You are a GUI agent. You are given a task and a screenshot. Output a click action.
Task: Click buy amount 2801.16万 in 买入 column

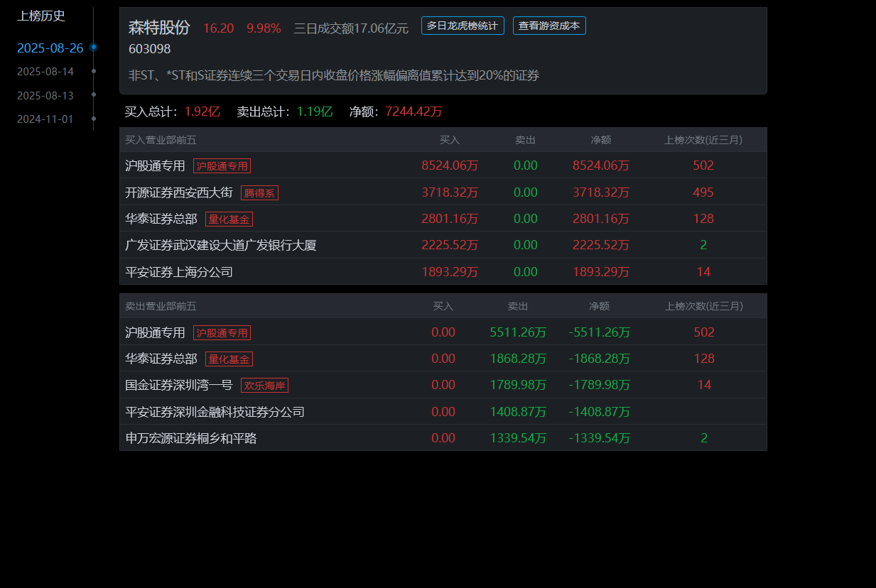tap(450, 219)
